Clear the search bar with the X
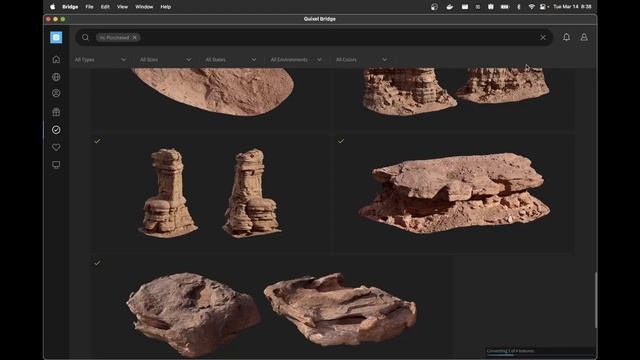Screen dimensions: 640x360 pos(543,37)
